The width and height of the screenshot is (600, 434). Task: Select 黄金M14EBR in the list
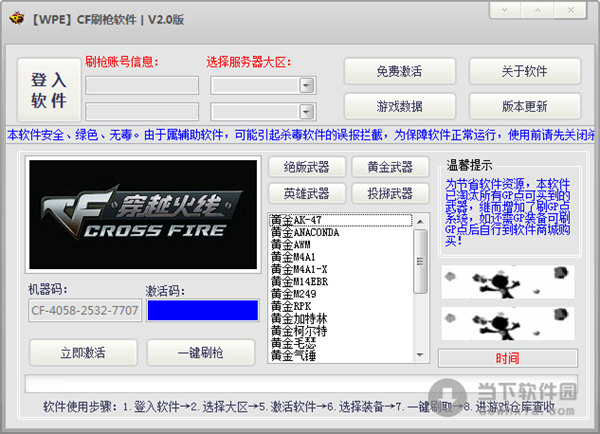tap(341, 282)
